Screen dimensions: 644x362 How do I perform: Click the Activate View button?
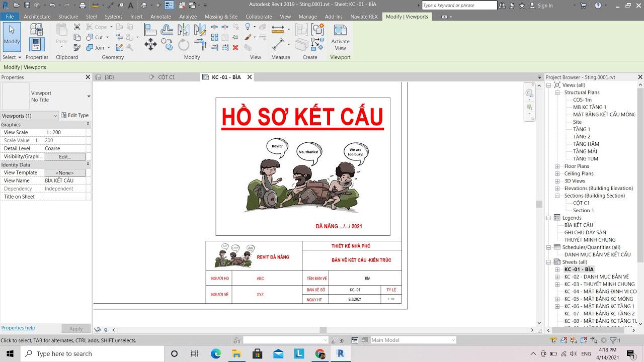tap(340, 37)
